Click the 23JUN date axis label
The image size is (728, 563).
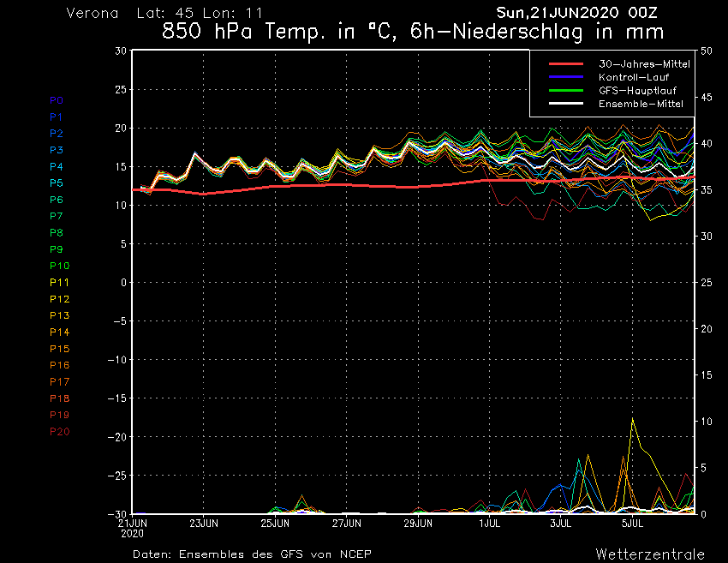pos(203,524)
